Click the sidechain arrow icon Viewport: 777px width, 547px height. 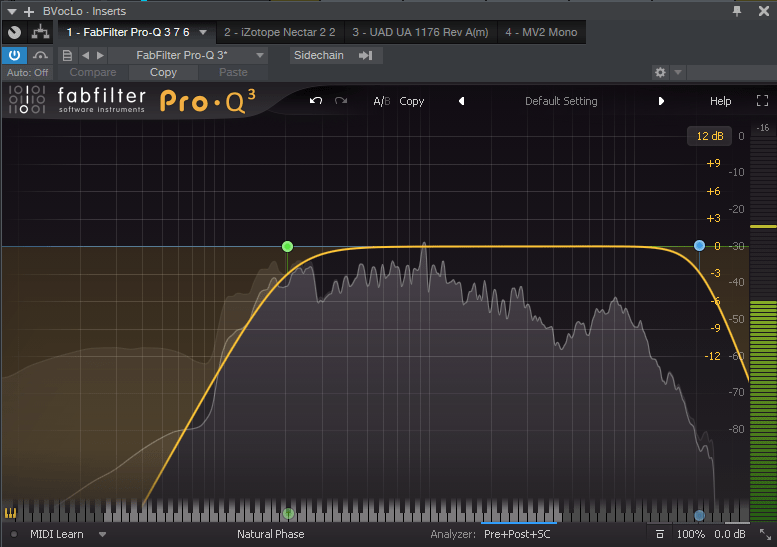[x=365, y=56]
